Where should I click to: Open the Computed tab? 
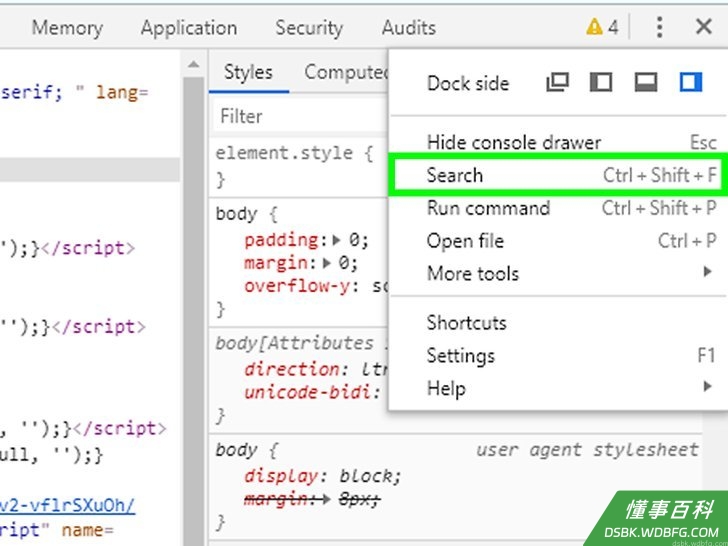coord(345,72)
